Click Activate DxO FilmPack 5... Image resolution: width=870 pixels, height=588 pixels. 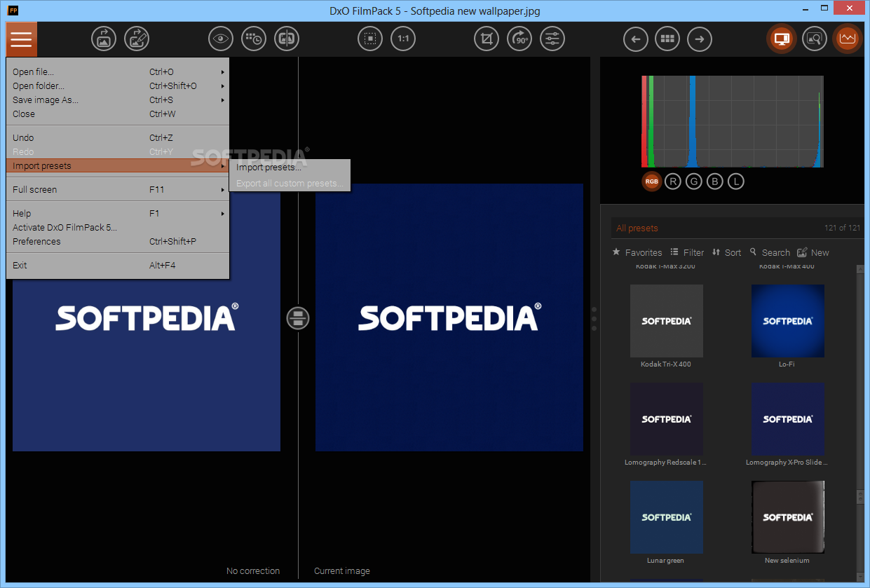point(118,227)
